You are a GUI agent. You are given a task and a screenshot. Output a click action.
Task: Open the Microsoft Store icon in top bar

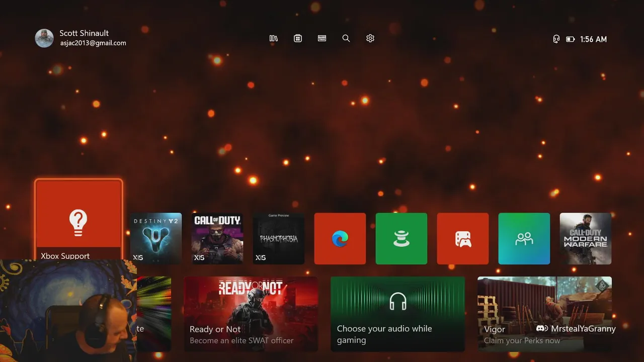click(x=298, y=38)
